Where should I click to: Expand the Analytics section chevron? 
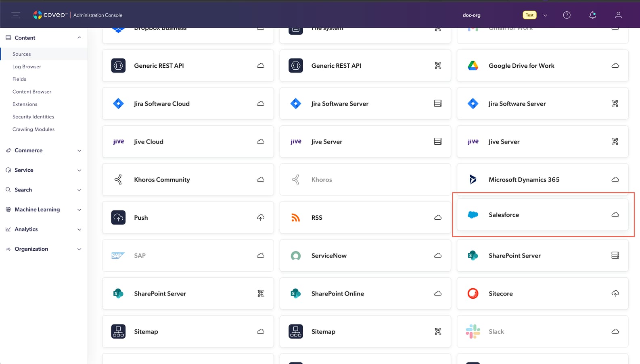click(x=79, y=230)
